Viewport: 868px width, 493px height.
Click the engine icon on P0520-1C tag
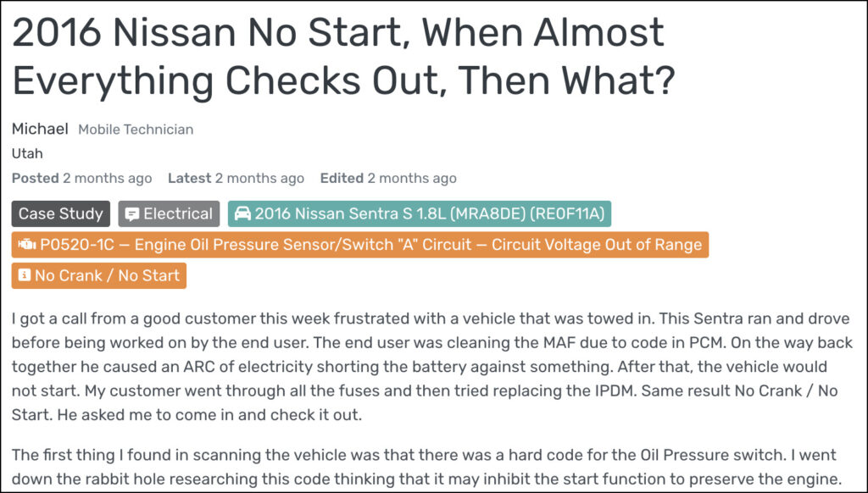[26, 245]
